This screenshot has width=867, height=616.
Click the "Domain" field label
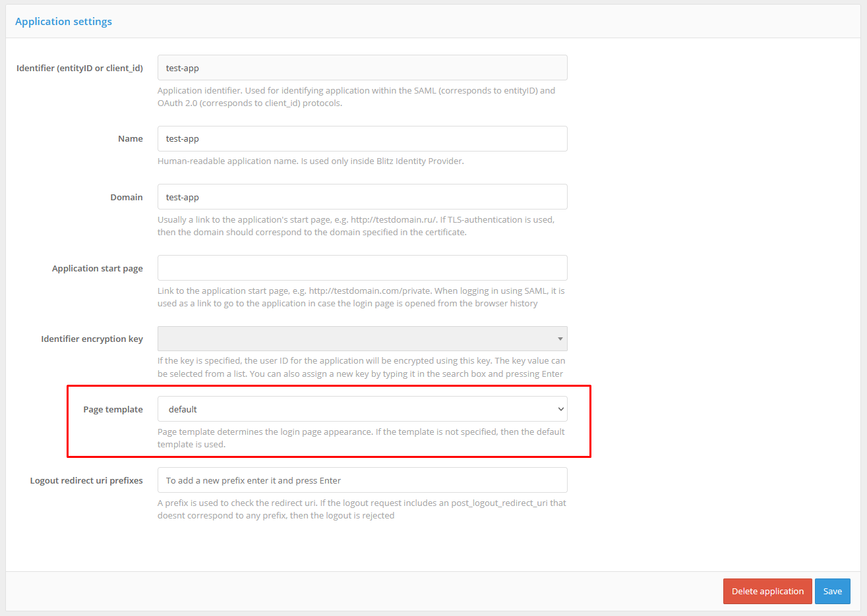click(x=126, y=197)
